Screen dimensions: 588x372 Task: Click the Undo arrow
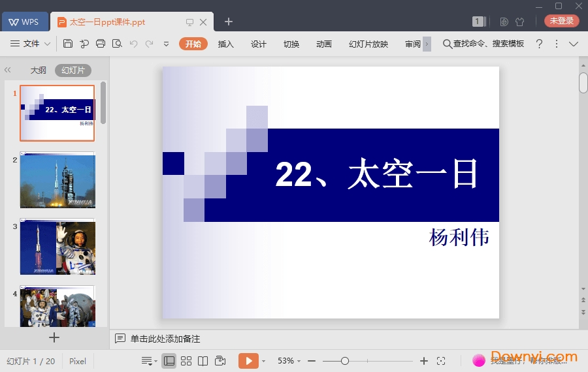[x=133, y=44]
